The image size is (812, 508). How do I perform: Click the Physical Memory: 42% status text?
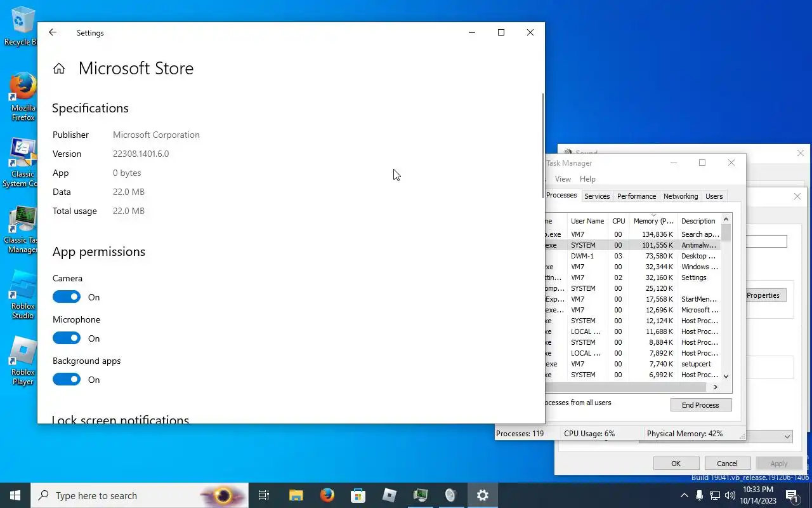684,434
